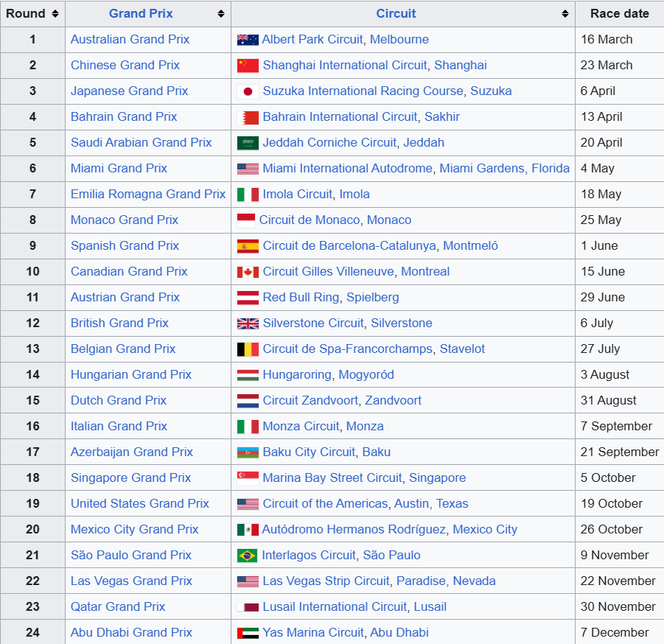Image resolution: width=664 pixels, height=644 pixels.
Task: Open the Saudi Arabian Grand Prix link
Action: 141,143
